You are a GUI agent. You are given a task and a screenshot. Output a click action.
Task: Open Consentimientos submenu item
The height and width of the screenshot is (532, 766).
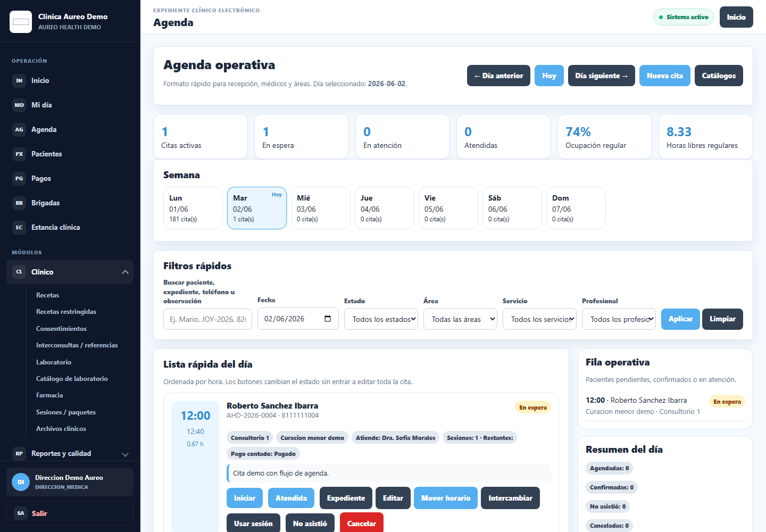pyautogui.click(x=61, y=329)
